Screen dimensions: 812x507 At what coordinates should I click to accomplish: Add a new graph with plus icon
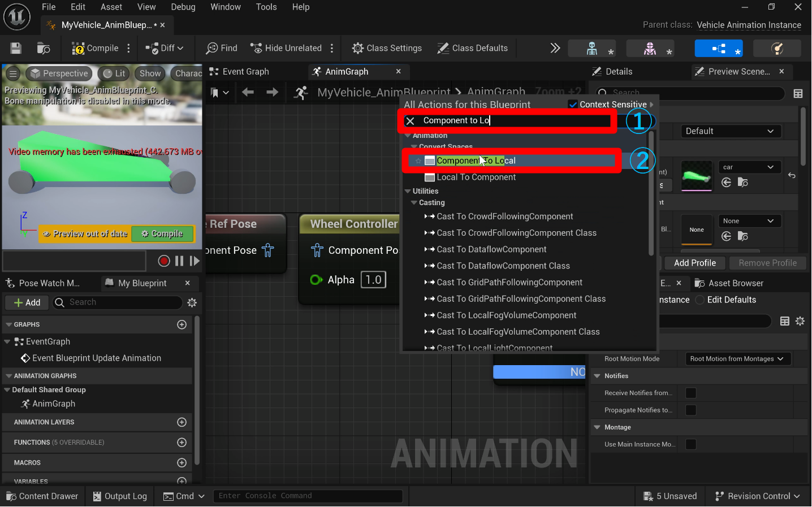pos(182,324)
